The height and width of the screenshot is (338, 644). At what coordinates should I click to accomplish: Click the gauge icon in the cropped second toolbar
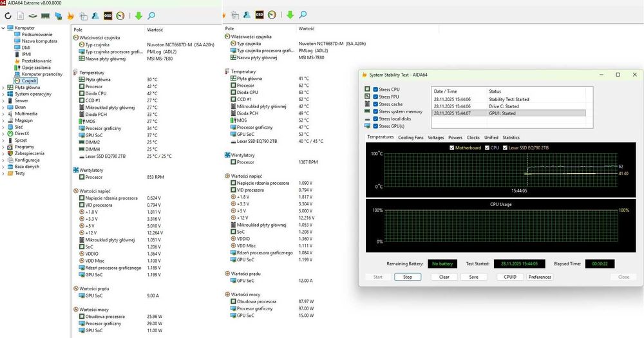coord(272,15)
